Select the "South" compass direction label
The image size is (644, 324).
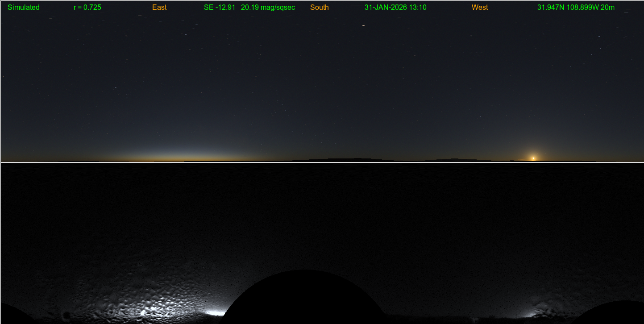click(x=320, y=8)
